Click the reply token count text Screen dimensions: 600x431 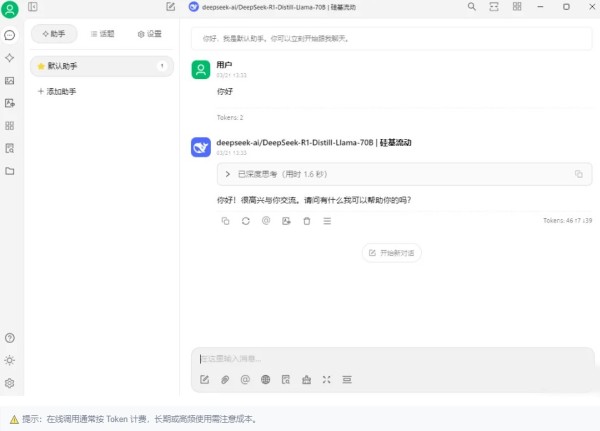tap(567, 220)
